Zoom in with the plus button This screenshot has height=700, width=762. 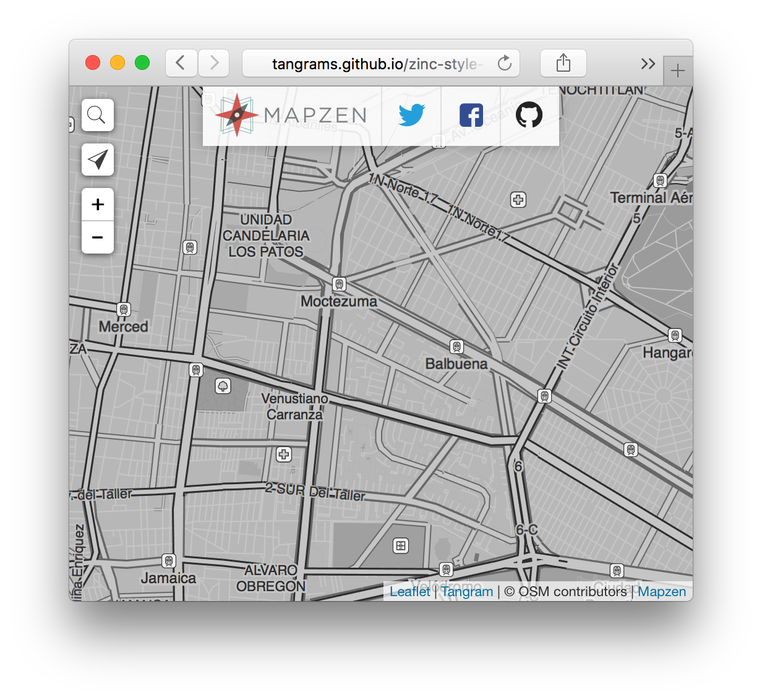(98, 205)
